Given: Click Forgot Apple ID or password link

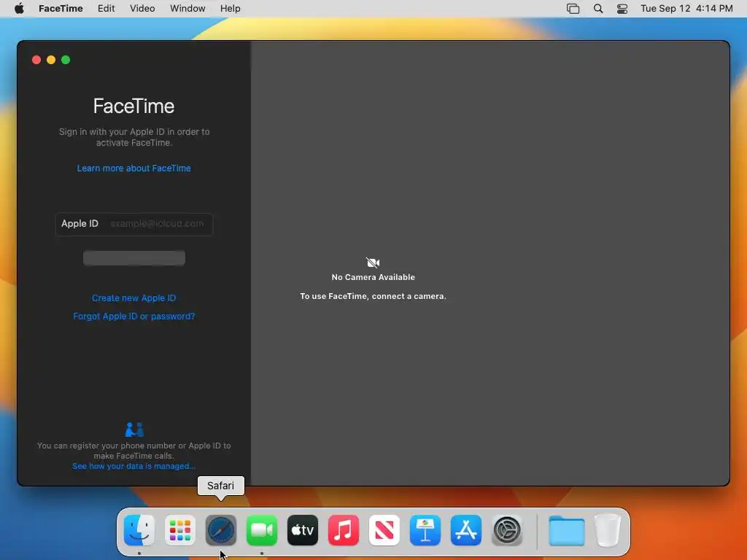Looking at the screenshot, I should pyautogui.click(x=134, y=316).
